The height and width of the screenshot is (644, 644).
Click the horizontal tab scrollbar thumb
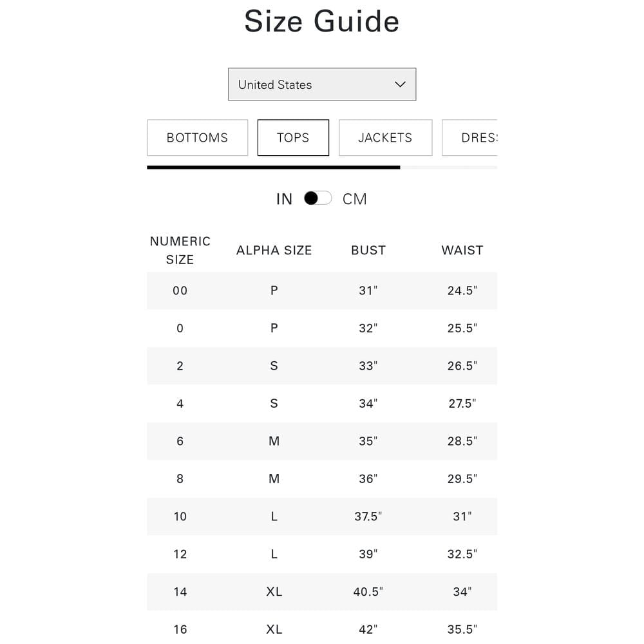point(274,167)
